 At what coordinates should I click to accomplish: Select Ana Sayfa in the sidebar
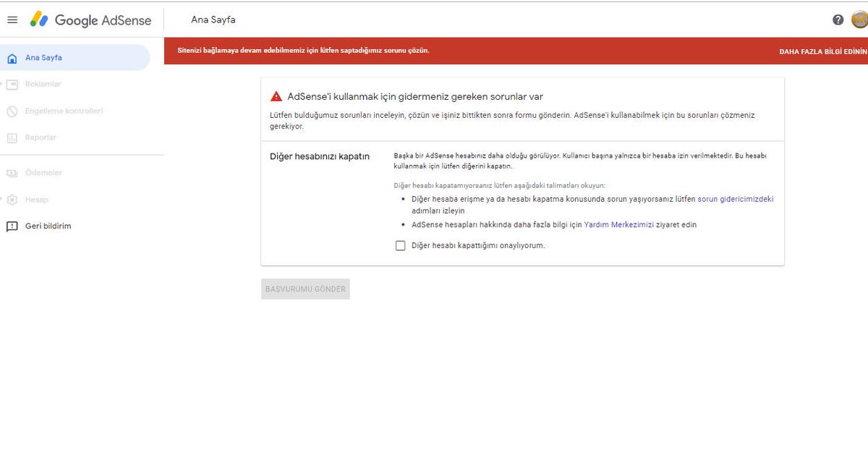(x=75, y=57)
